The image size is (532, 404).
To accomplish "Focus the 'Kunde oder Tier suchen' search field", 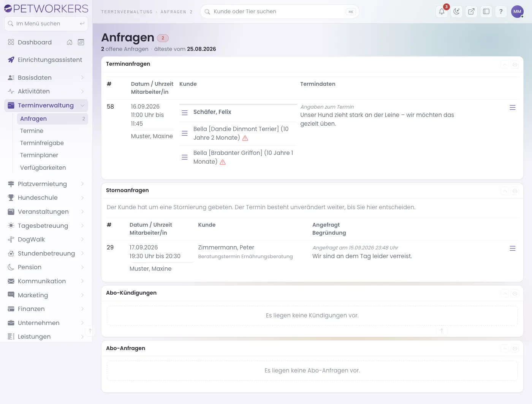I will pyautogui.click(x=279, y=11).
